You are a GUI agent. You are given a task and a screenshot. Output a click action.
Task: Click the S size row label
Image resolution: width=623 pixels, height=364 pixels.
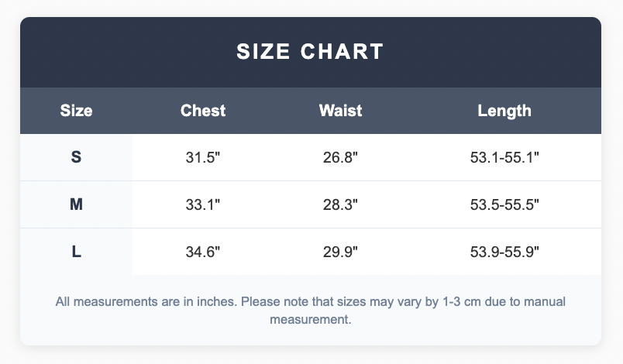[x=76, y=157]
